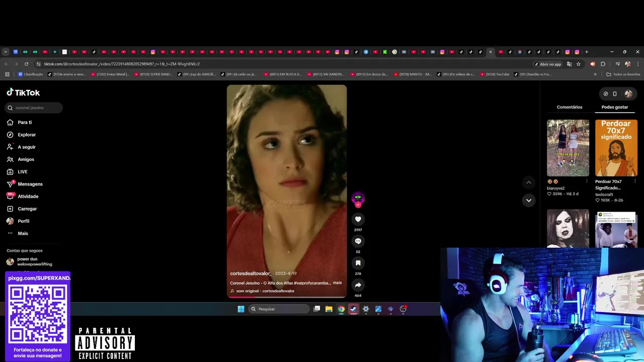Save the video with the bookmark icon
This screenshot has height=362, width=644.
point(358,263)
